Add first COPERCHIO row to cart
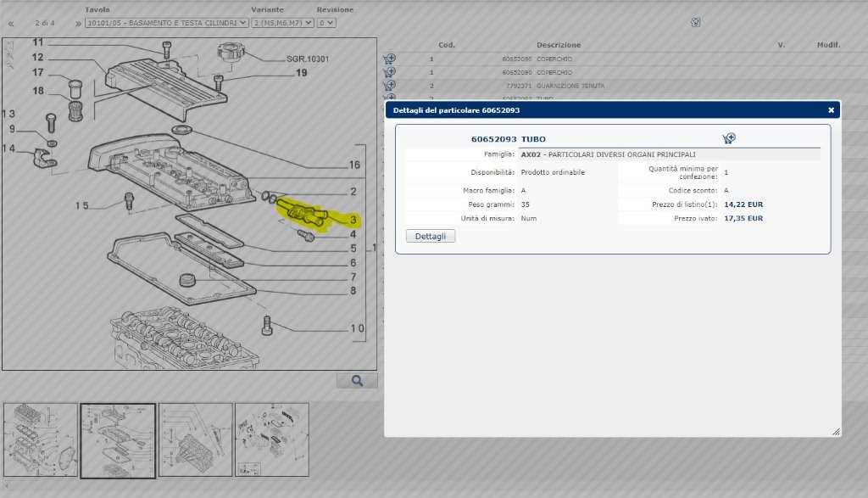This screenshot has width=868, height=498. tap(389, 59)
